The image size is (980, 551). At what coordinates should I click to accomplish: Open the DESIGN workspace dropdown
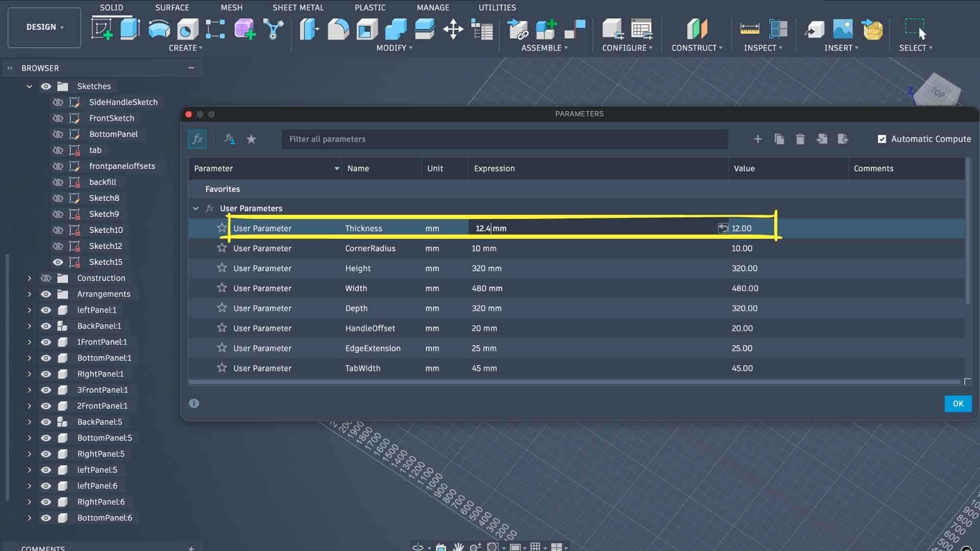click(x=44, y=27)
